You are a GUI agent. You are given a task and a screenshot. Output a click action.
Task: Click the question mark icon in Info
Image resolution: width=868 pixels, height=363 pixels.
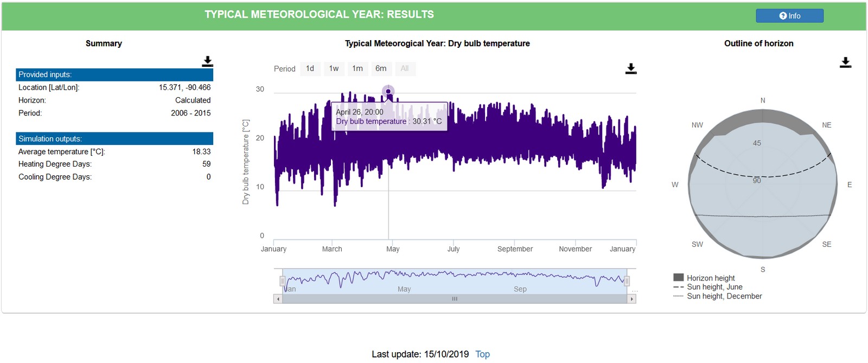(783, 16)
